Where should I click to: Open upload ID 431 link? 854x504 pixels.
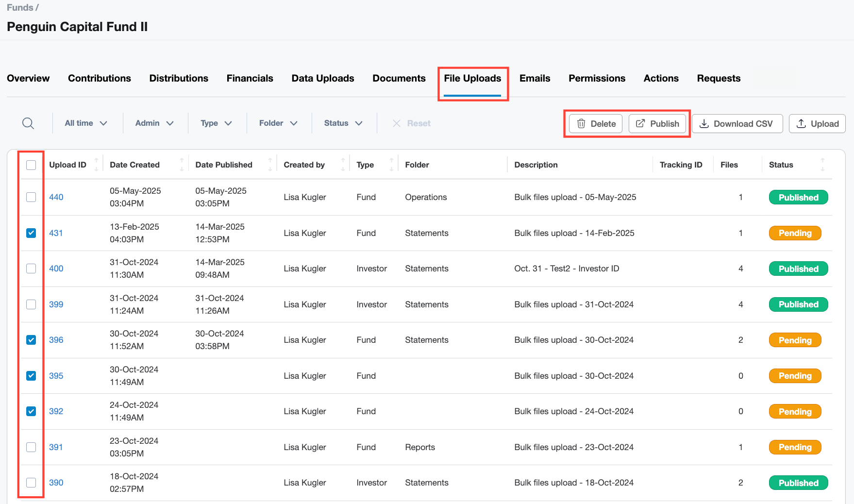(56, 233)
